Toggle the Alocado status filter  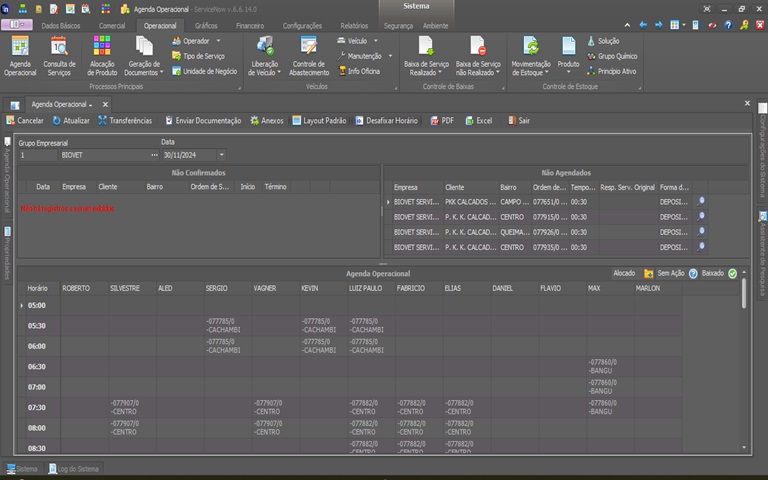coord(623,273)
